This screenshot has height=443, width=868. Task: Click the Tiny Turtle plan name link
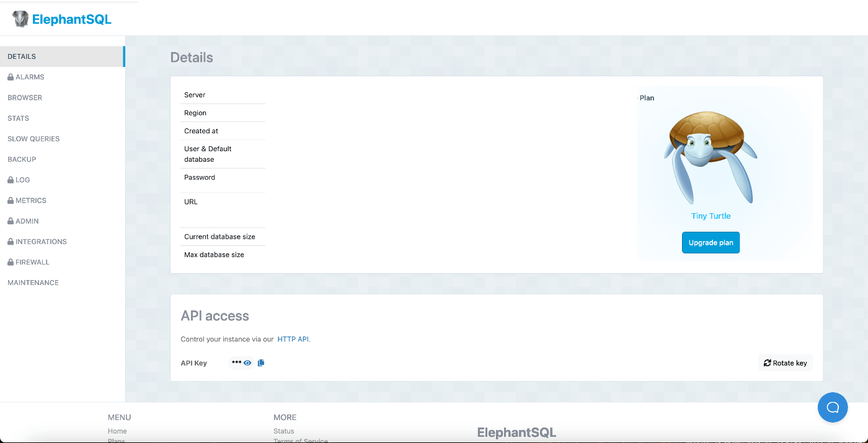[x=711, y=216]
